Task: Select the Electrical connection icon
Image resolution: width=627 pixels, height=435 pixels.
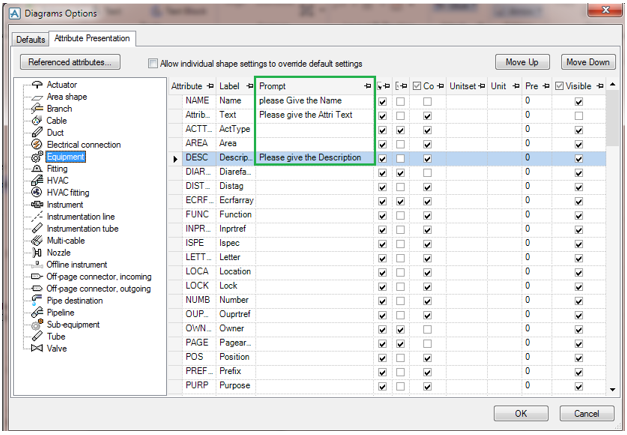Action: [35, 144]
